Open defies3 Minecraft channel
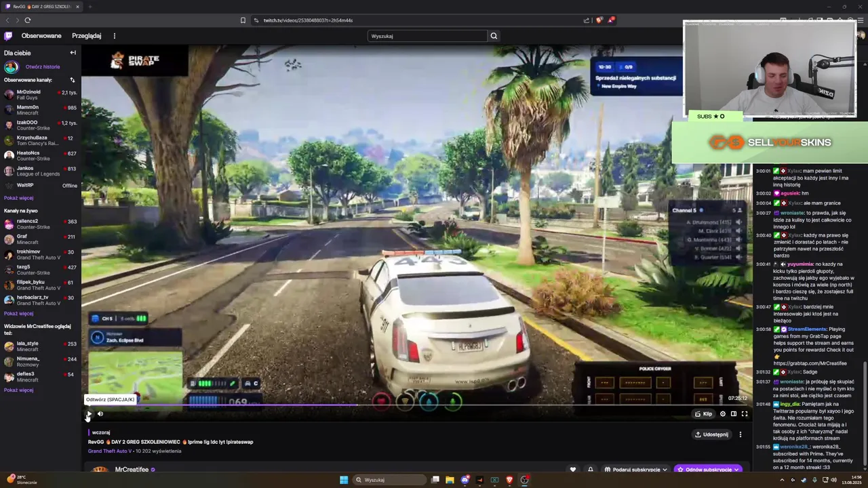868x488 pixels. (x=41, y=377)
